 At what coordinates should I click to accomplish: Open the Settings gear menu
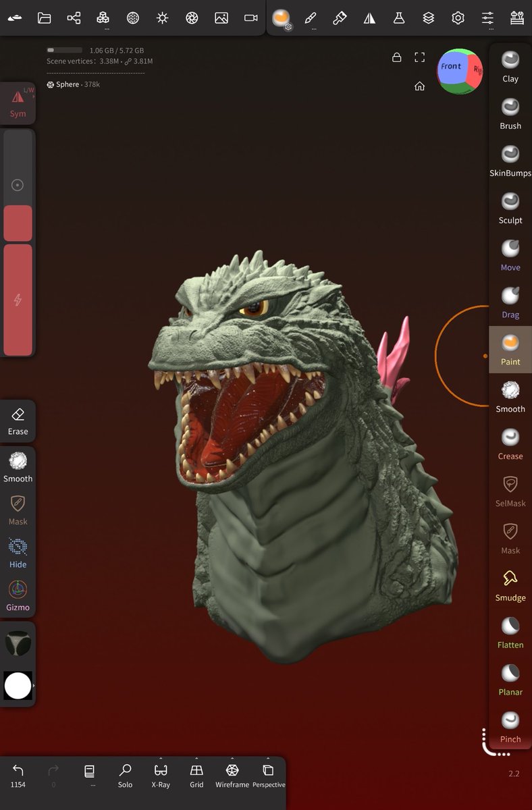458,18
